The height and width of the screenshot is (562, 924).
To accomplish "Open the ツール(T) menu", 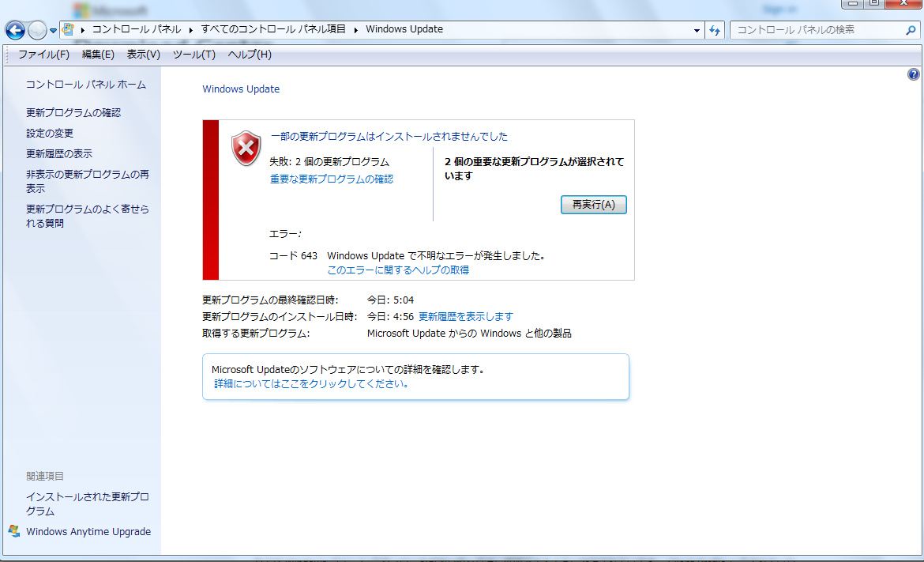I will (x=193, y=55).
